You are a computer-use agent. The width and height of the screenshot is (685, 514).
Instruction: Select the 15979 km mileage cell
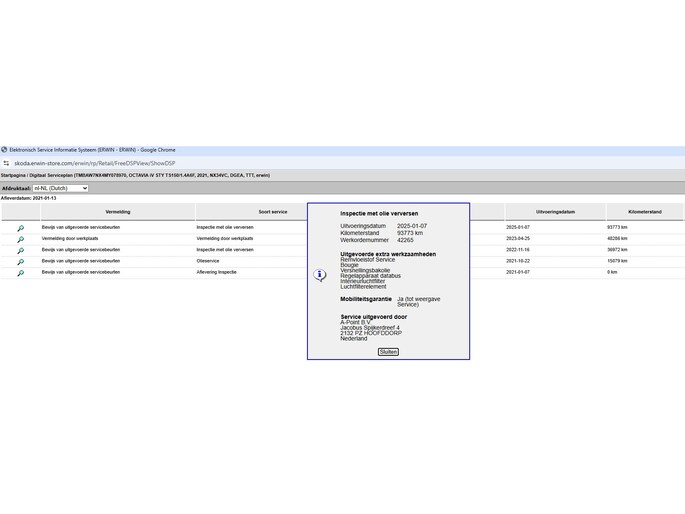(x=617, y=261)
